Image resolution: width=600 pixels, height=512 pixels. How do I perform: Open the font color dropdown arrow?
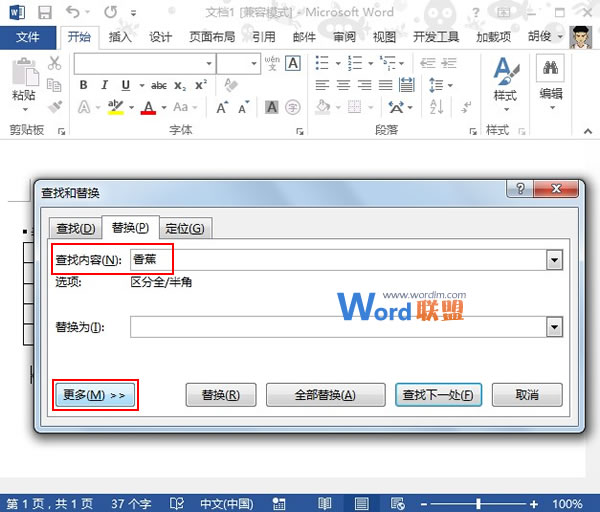click(164, 108)
